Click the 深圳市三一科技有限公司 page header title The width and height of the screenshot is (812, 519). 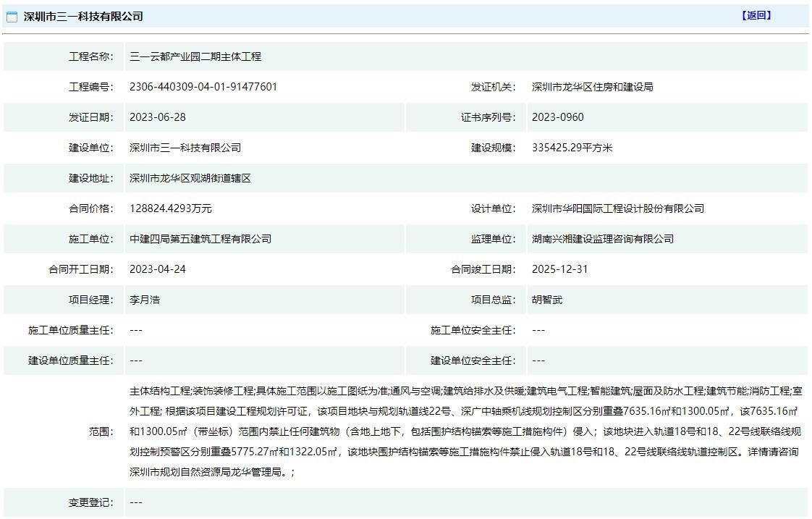pos(83,16)
